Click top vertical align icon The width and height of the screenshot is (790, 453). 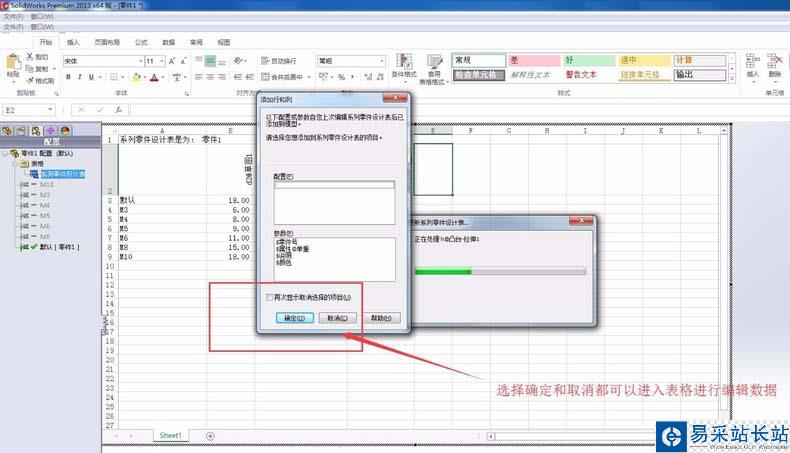click(x=199, y=61)
